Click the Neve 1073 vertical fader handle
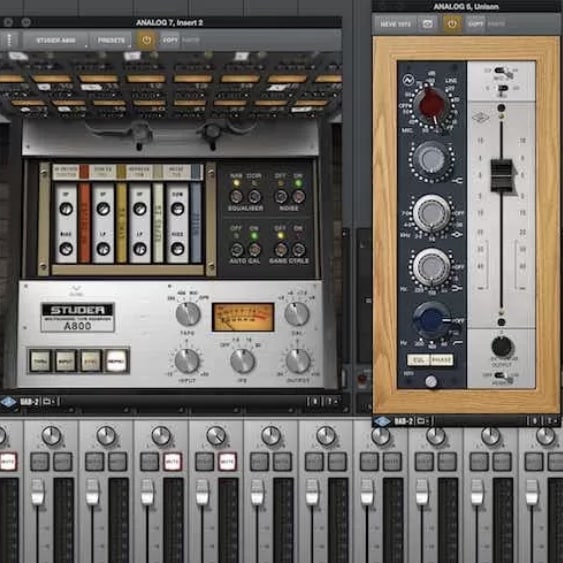 [502, 175]
